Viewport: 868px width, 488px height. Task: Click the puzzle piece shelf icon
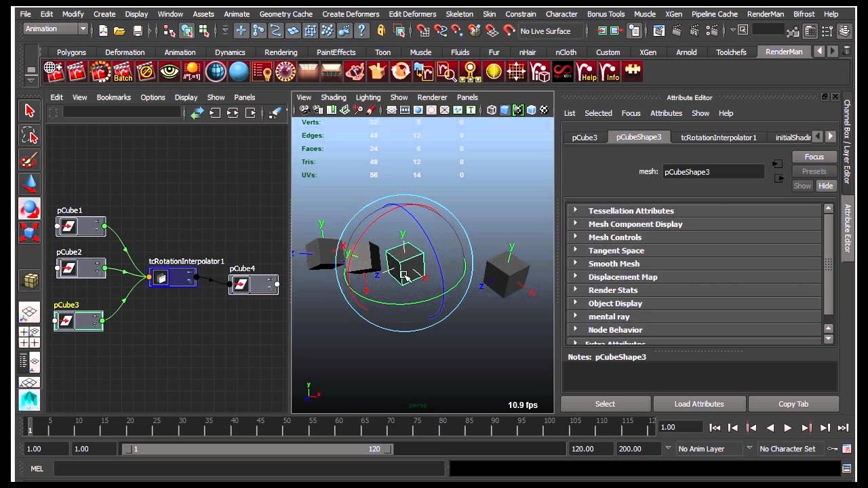click(x=633, y=71)
